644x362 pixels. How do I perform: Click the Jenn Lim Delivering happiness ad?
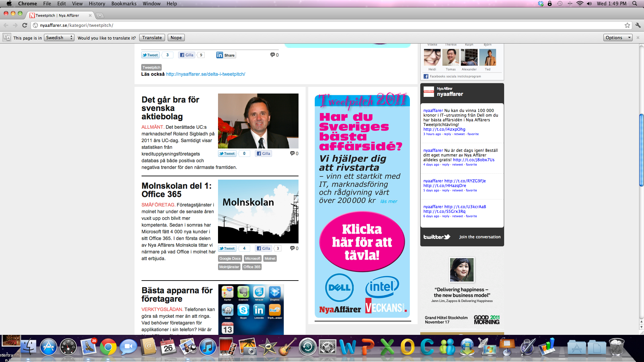pos(462,291)
